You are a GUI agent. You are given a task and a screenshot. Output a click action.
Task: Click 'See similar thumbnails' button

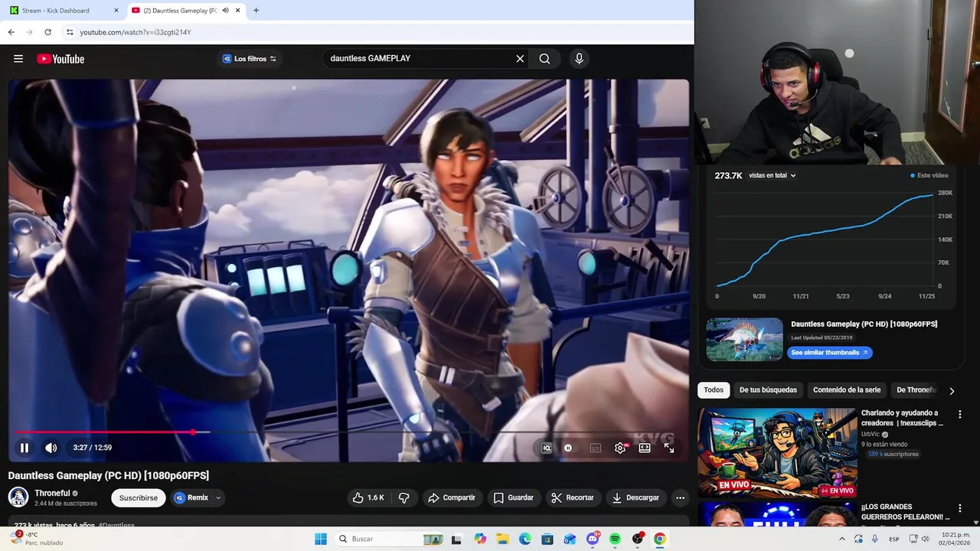(x=830, y=353)
